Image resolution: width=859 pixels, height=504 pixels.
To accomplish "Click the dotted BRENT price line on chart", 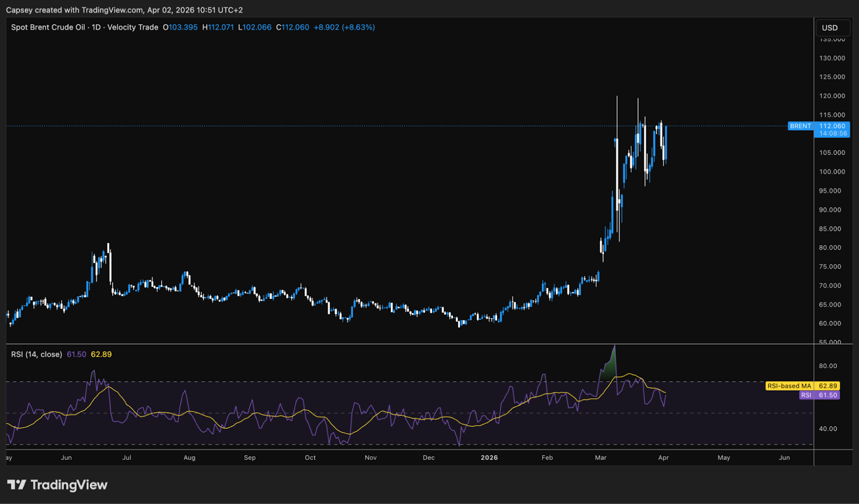I will [x=376, y=126].
